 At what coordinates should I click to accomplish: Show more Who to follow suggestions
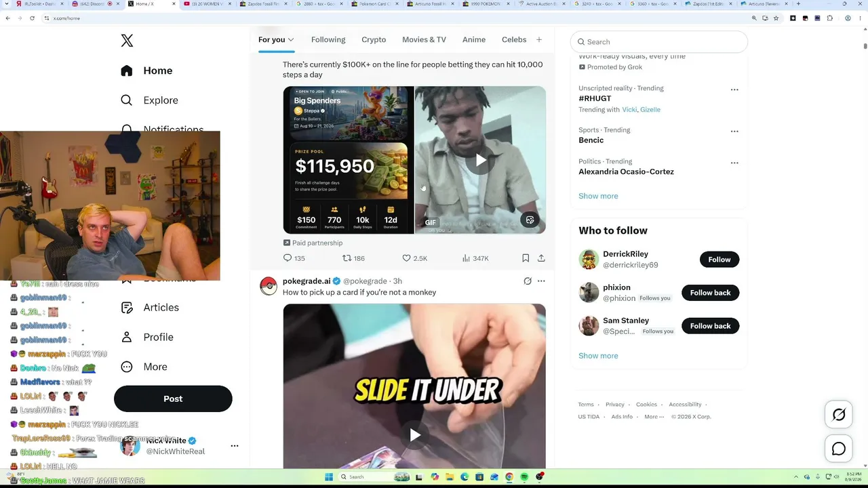click(x=598, y=356)
